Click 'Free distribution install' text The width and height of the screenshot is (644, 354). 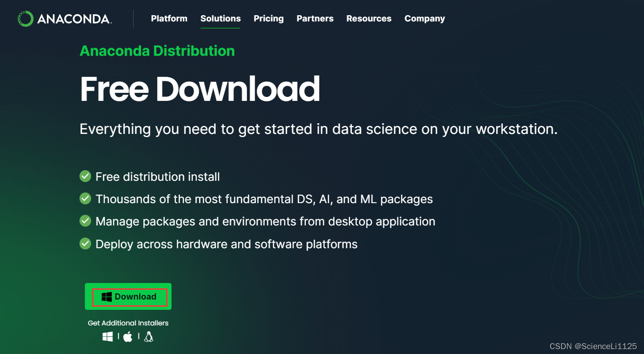[158, 177]
